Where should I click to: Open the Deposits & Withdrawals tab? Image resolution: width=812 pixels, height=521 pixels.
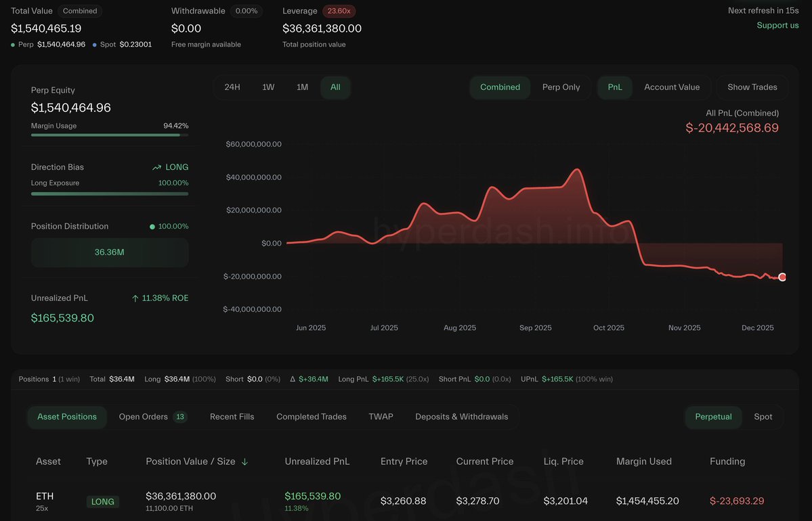coord(461,417)
